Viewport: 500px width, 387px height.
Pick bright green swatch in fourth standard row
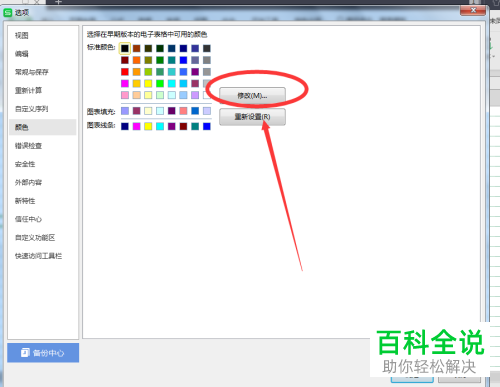click(160, 83)
